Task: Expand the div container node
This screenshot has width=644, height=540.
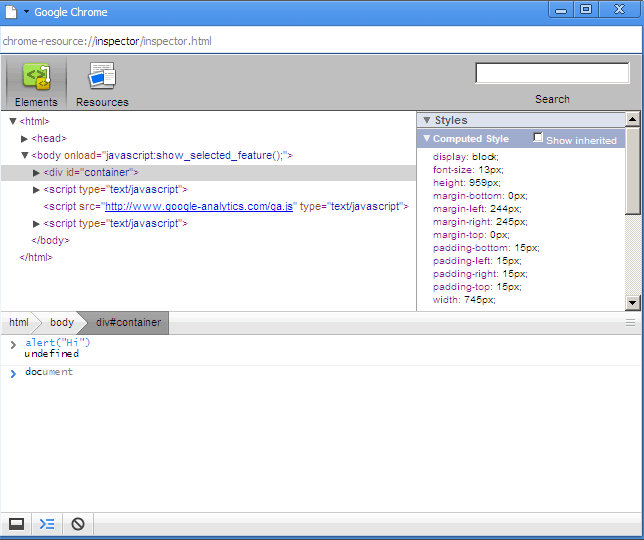Action: (x=37, y=173)
